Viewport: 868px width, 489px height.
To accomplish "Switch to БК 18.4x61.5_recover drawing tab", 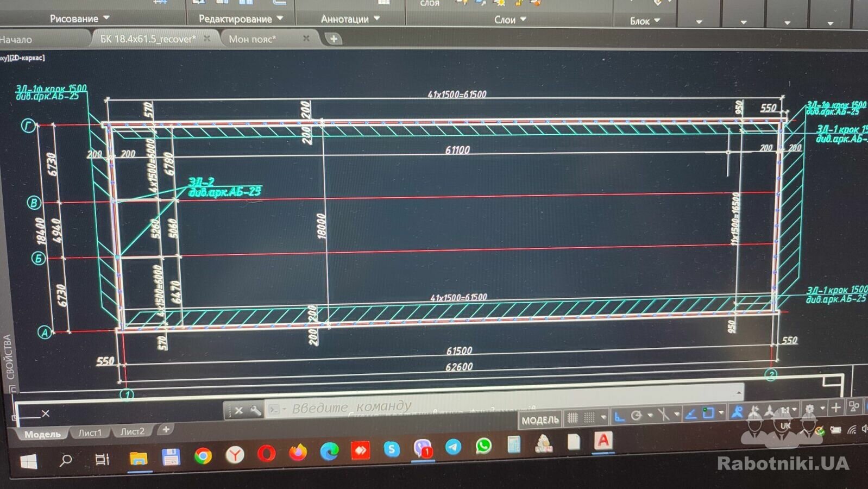I will (x=148, y=39).
